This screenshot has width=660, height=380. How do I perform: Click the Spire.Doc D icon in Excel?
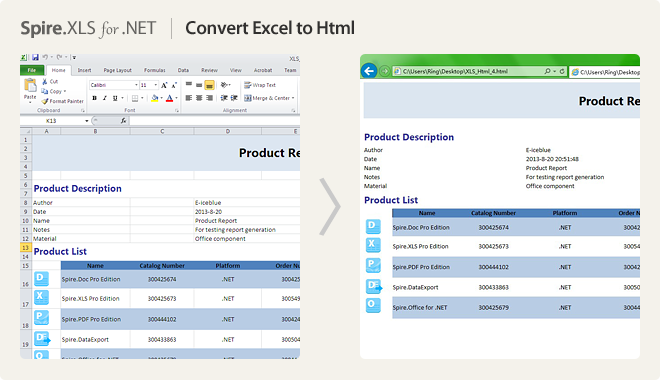[x=41, y=278]
